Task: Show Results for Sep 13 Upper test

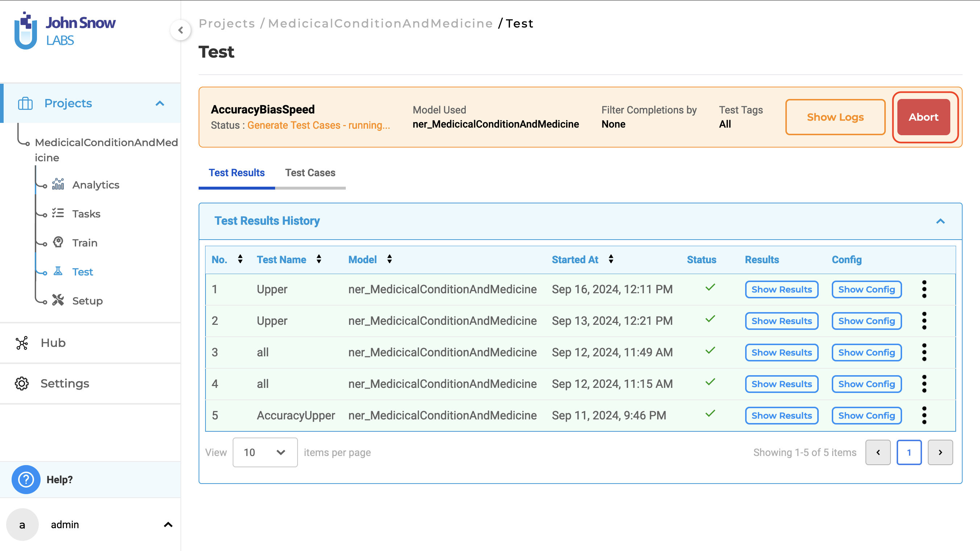Action: click(782, 321)
